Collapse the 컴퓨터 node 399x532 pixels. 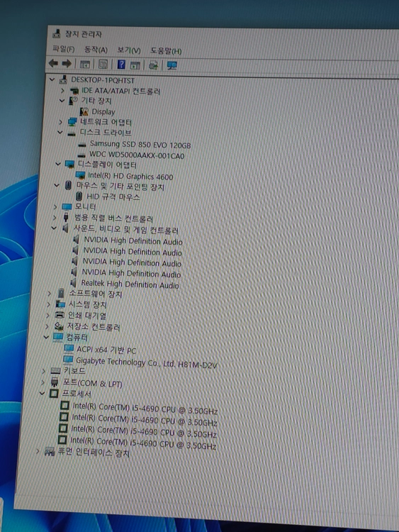point(46,337)
